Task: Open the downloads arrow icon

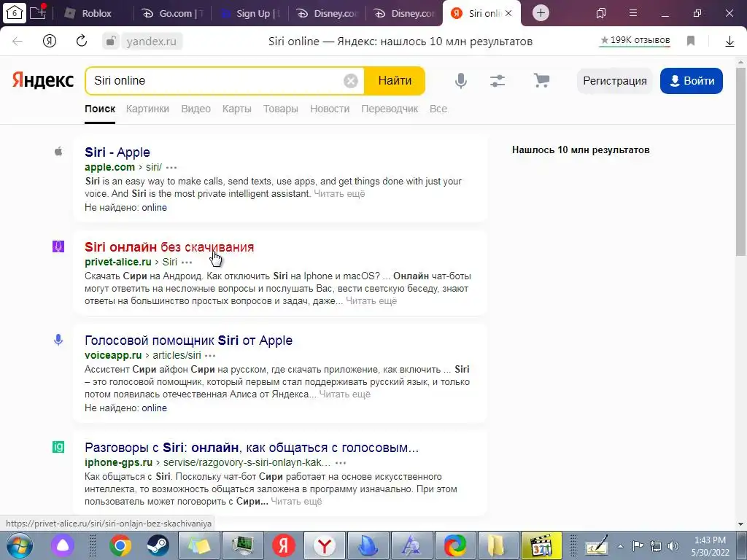Action: click(729, 42)
